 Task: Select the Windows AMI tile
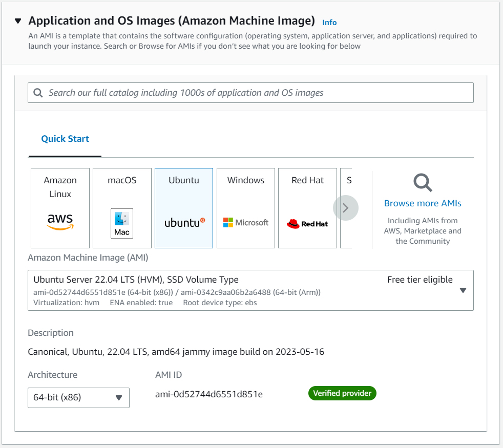(x=246, y=208)
